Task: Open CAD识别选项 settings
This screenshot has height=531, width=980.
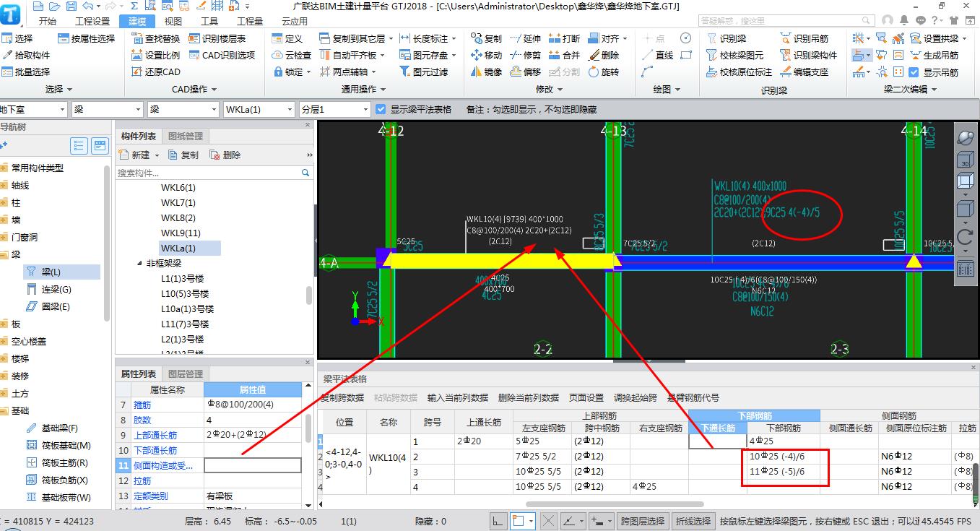Action: pos(222,55)
